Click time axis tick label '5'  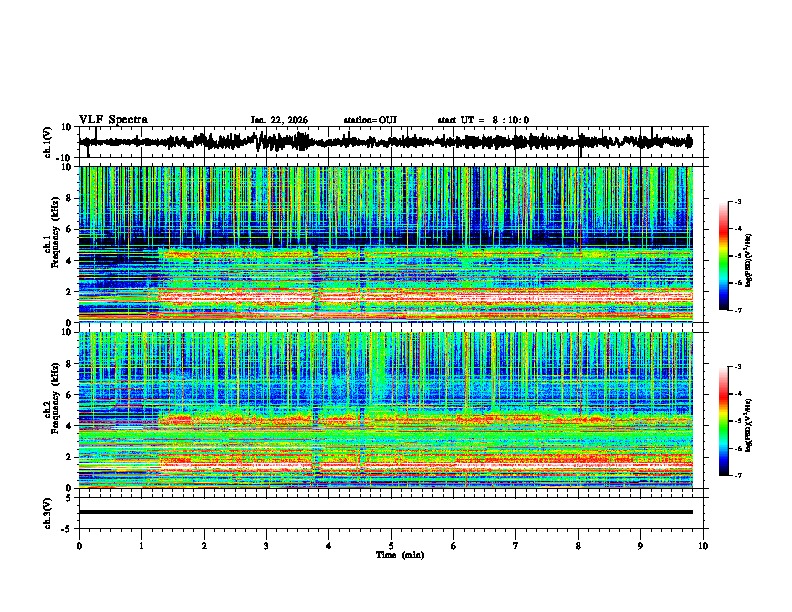coord(391,546)
